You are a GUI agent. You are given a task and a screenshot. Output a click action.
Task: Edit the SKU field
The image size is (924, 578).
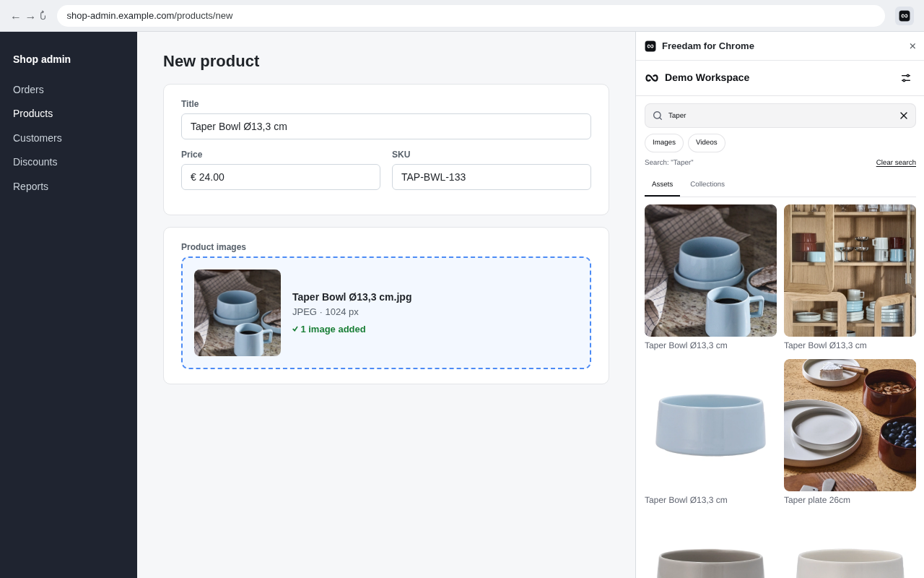click(x=492, y=177)
